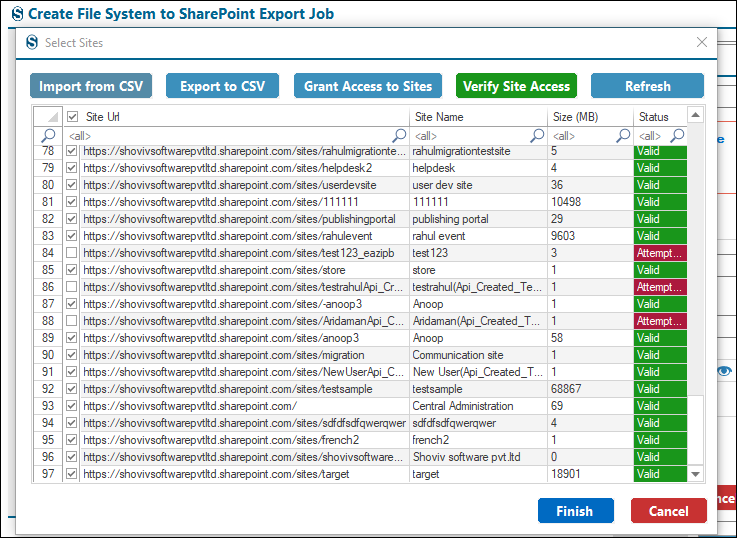Uncheck the sites/french2 checkbox
This screenshot has width=737, height=538.
coord(71,440)
